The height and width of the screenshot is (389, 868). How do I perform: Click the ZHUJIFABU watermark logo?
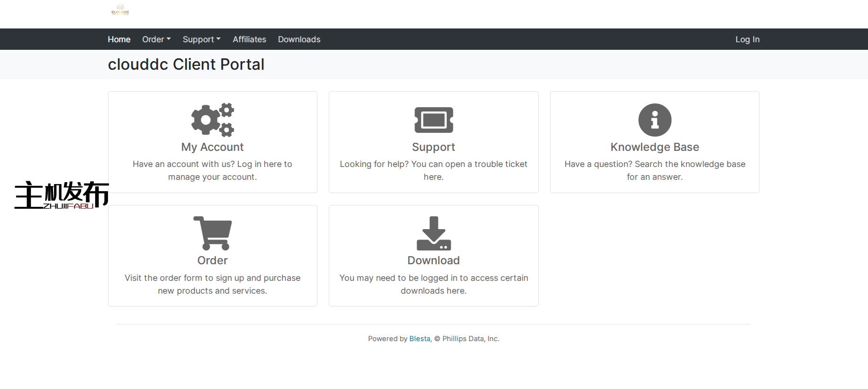[x=62, y=195]
